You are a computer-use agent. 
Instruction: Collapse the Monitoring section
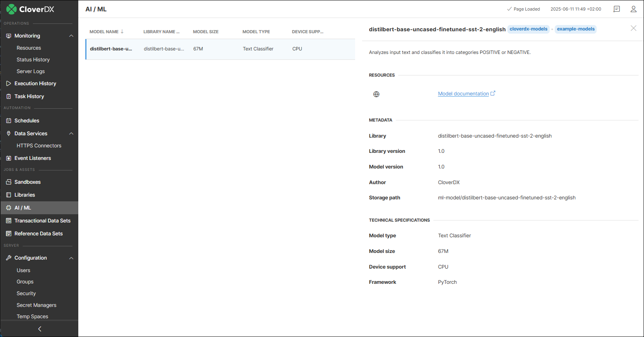click(71, 36)
